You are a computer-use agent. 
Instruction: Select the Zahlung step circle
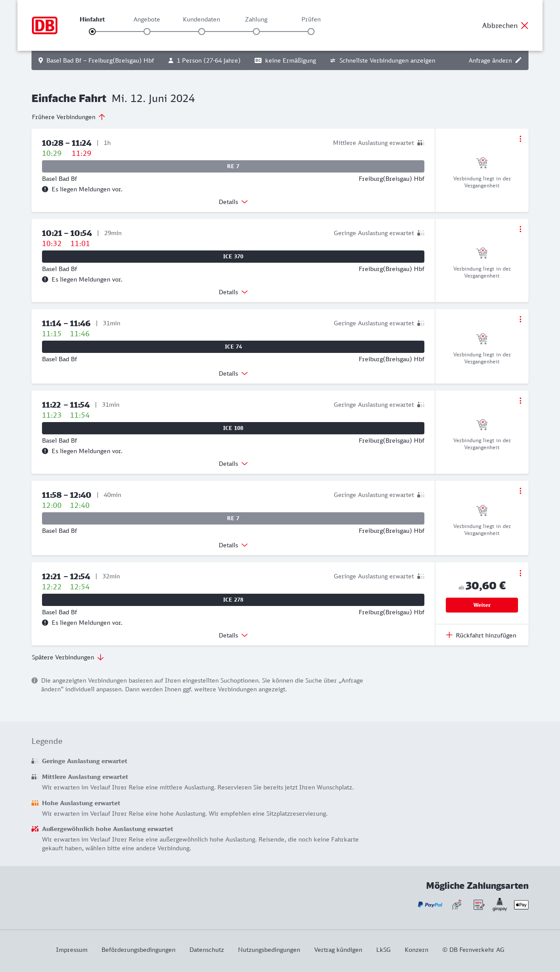point(256,32)
